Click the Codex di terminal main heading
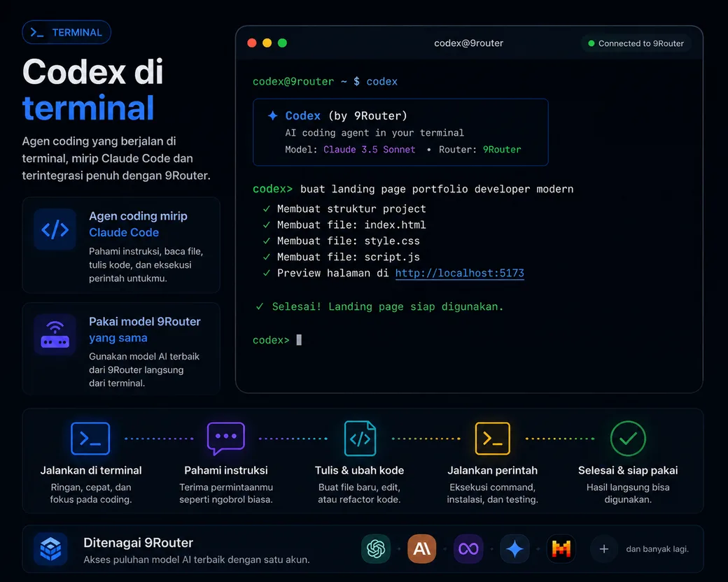The height and width of the screenshot is (582, 728). (x=93, y=90)
